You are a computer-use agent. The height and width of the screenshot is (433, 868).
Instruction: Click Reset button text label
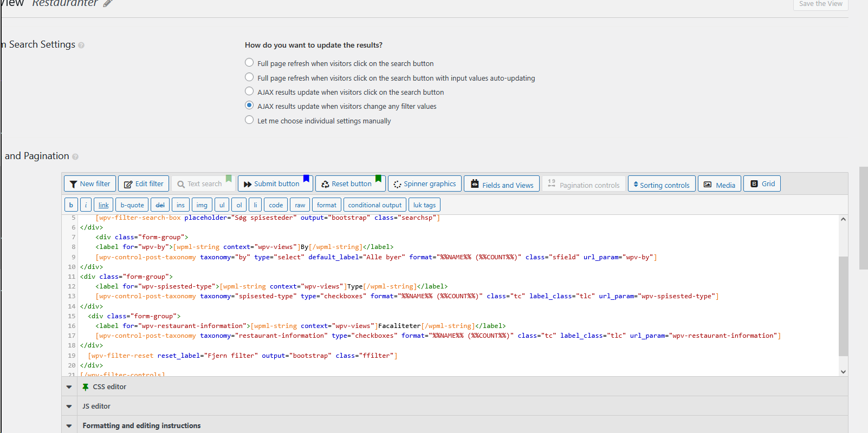tap(352, 184)
